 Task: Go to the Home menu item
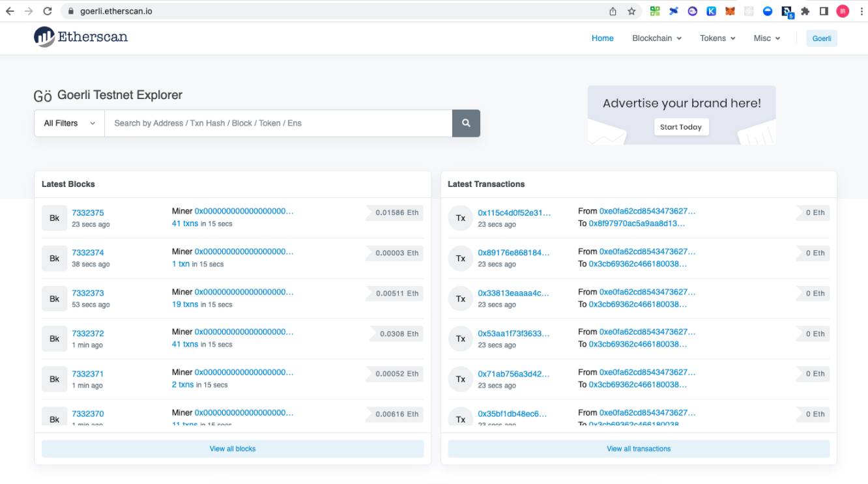[x=602, y=38]
